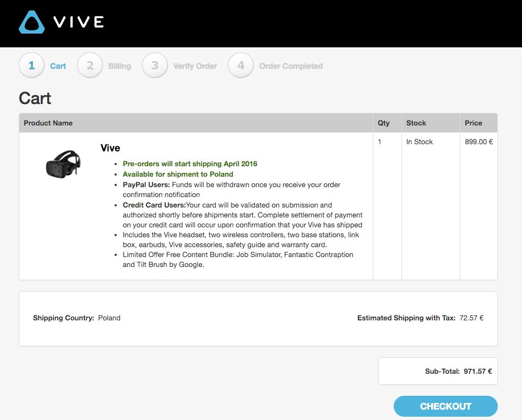This screenshot has width=522, height=420.
Task: Select step 1 circle in checkout progress
Action: click(31, 66)
